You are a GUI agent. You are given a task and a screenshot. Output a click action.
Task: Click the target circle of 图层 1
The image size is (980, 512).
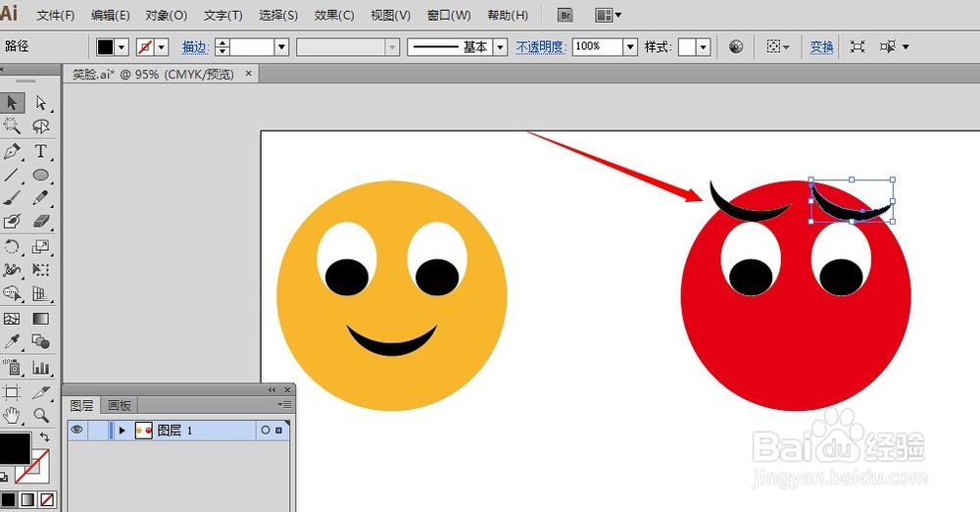pyautogui.click(x=265, y=430)
